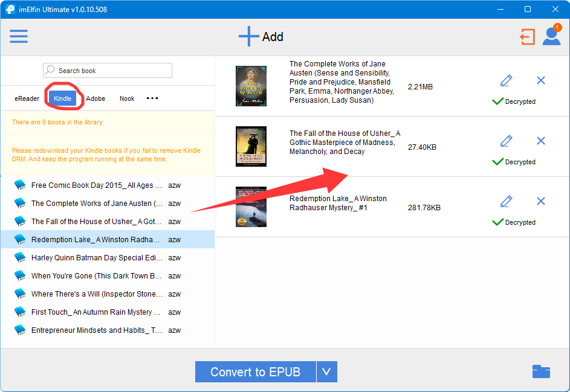Switch to the eReader tab

(x=27, y=98)
